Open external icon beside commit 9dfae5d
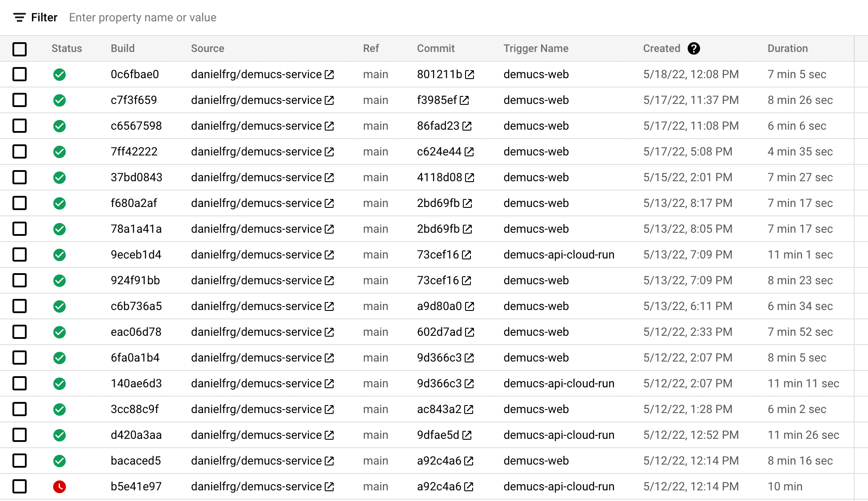The height and width of the screenshot is (501, 868). 467,435
